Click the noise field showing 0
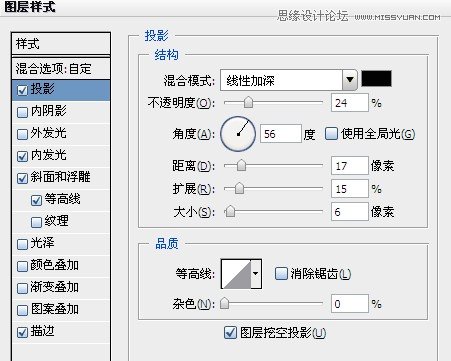 (x=350, y=304)
